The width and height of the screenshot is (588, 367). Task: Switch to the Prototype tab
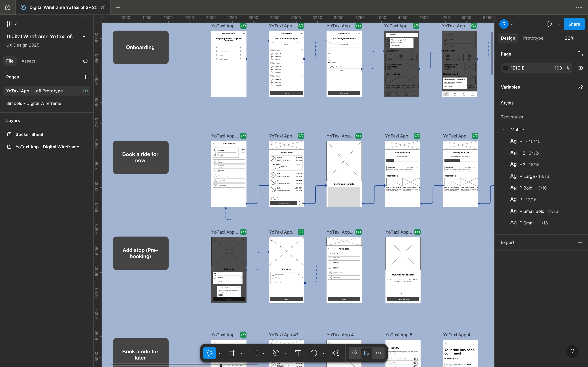[533, 38]
